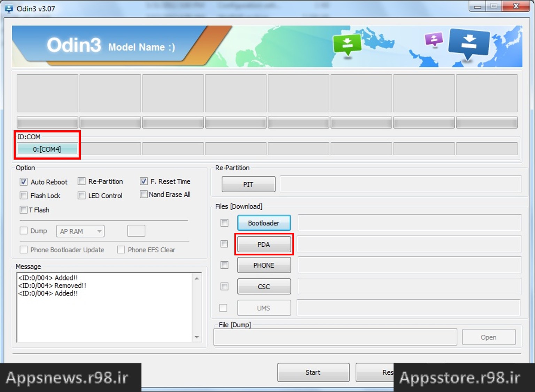Click the Open button for File Dump
The image size is (535, 392).
point(489,337)
